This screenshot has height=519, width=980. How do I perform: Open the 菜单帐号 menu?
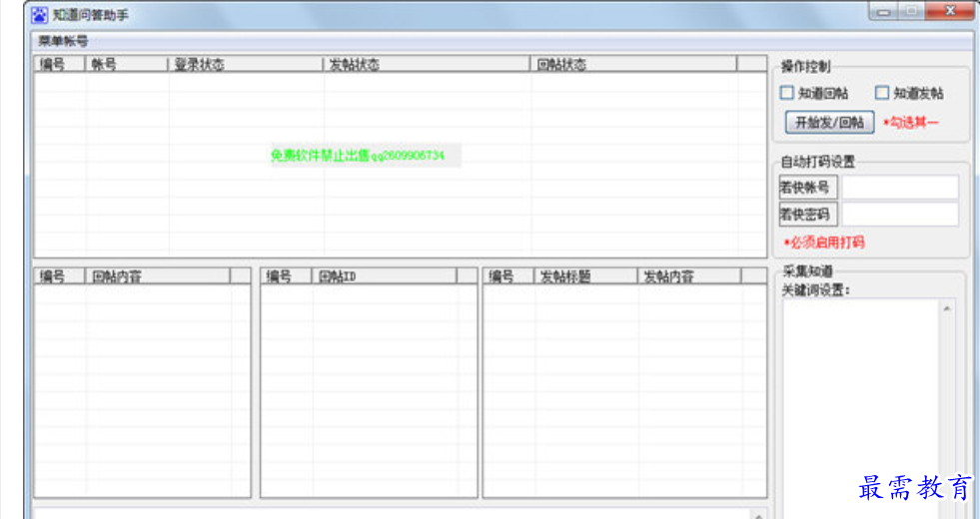63,41
